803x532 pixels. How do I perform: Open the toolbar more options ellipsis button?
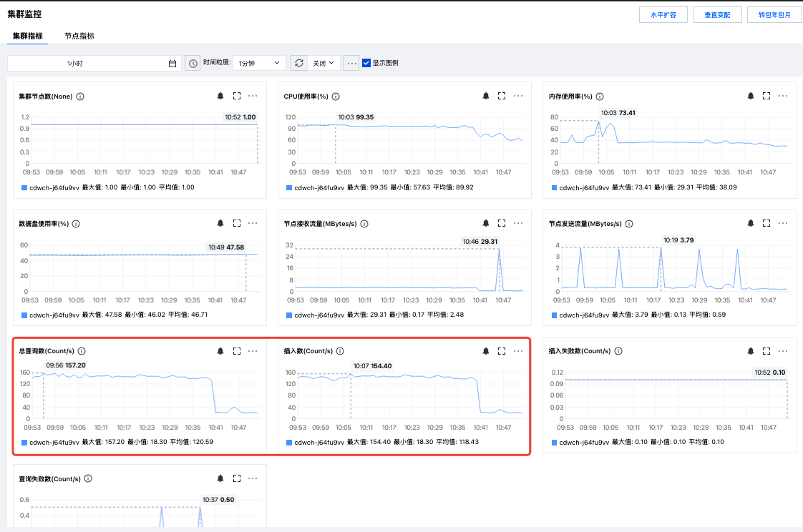[351, 63]
